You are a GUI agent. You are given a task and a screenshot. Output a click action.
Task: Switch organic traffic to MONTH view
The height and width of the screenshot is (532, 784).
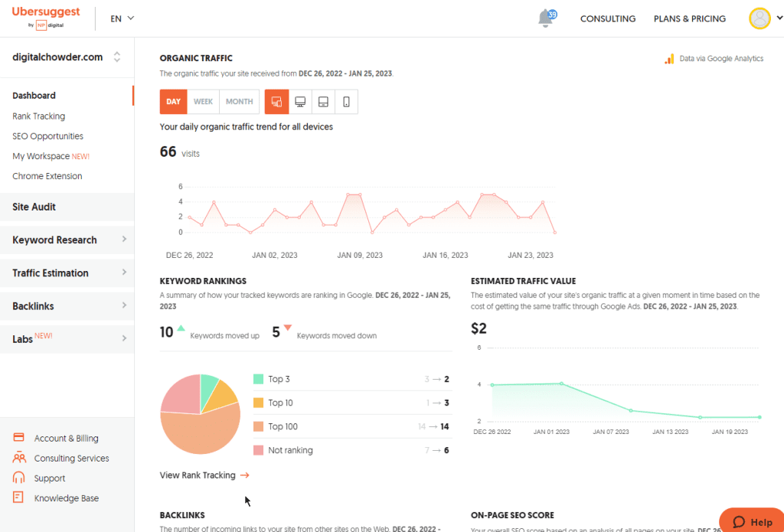coord(239,102)
